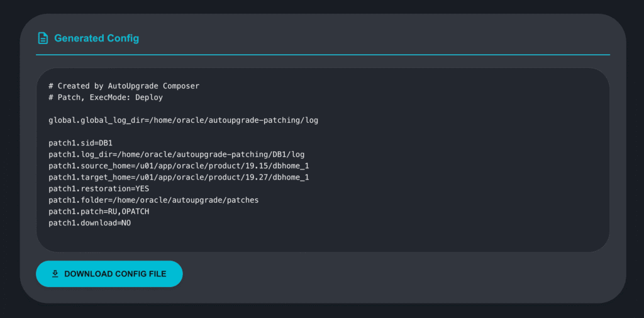Select the teal divider below the heading
The width and height of the screenshot is (644, 318).
click(323, 55)
